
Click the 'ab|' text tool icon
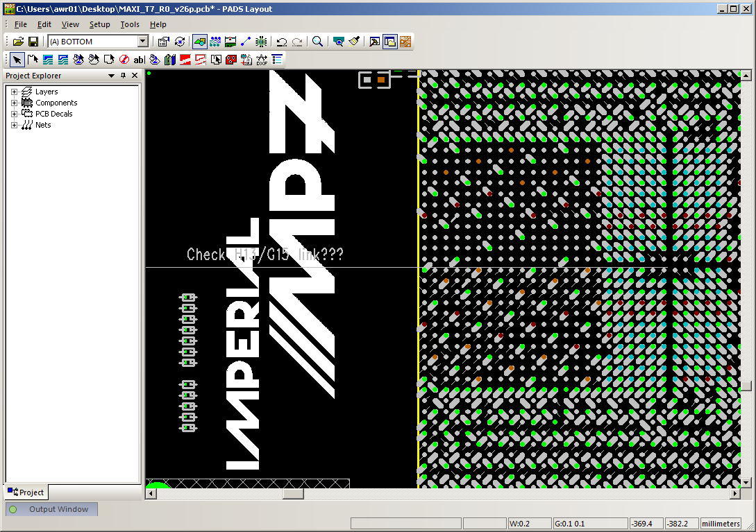(x=139, y=60)
